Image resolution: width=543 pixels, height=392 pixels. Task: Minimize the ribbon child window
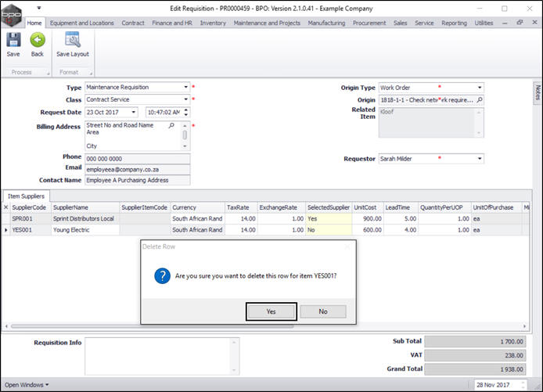click(505, 23)
